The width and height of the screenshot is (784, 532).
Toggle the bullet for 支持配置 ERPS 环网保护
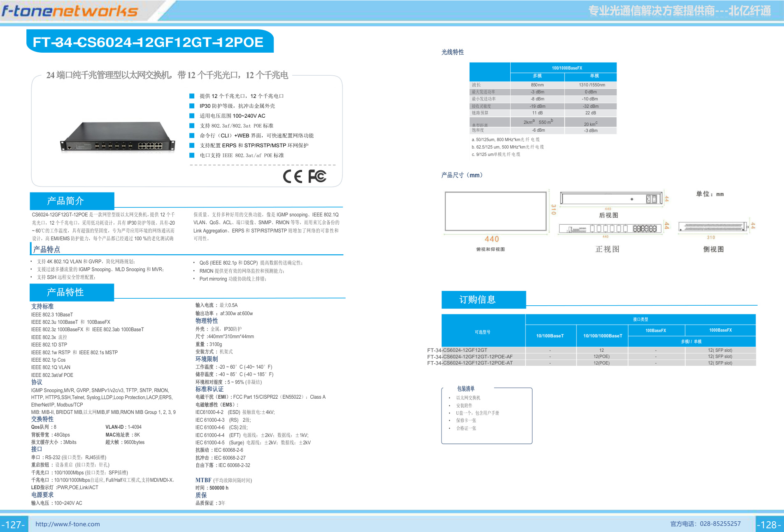[x=191, y=145]
